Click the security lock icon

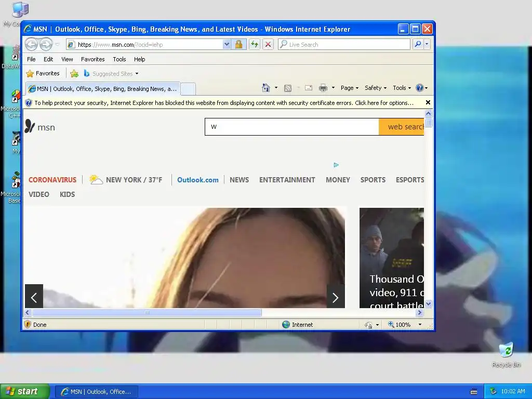(x=238, y=45)
